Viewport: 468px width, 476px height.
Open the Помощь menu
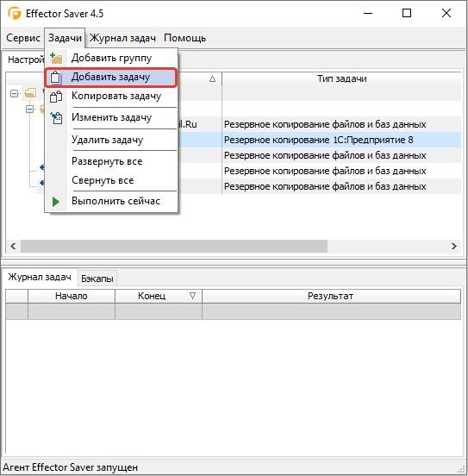(184, 38)
